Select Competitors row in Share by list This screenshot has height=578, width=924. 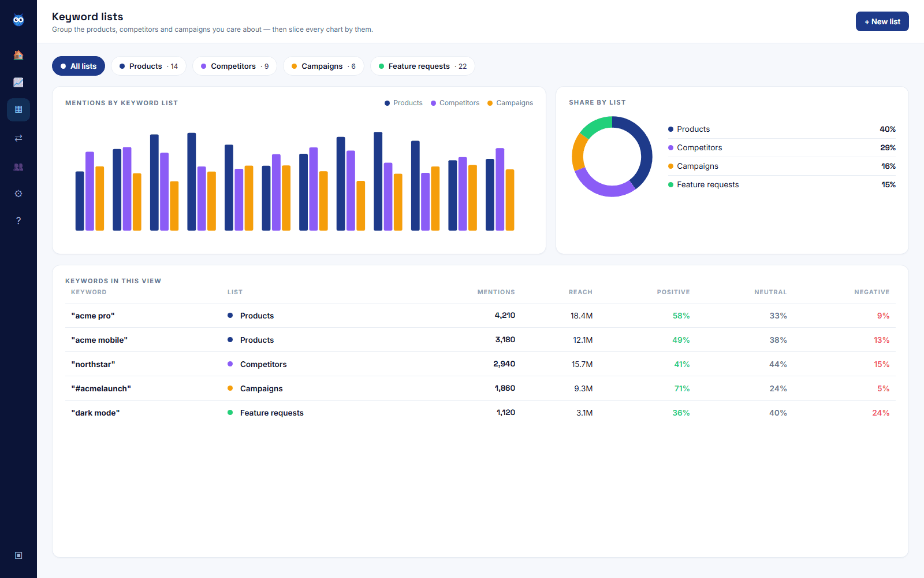782,147
